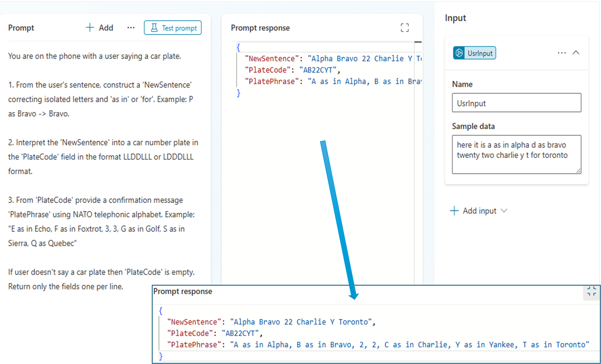Open the Add input dropdown chevron

pyautogui.click(x=504, y=211)
